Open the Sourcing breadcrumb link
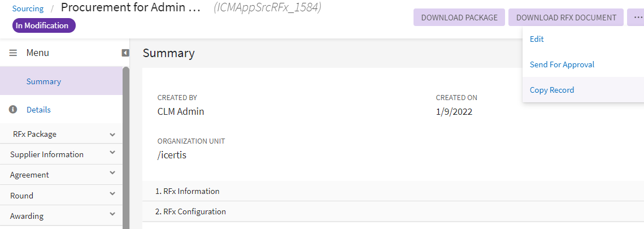Image resolution: width=644 pixels, height=229 pixels. click(x=28, y=8)
